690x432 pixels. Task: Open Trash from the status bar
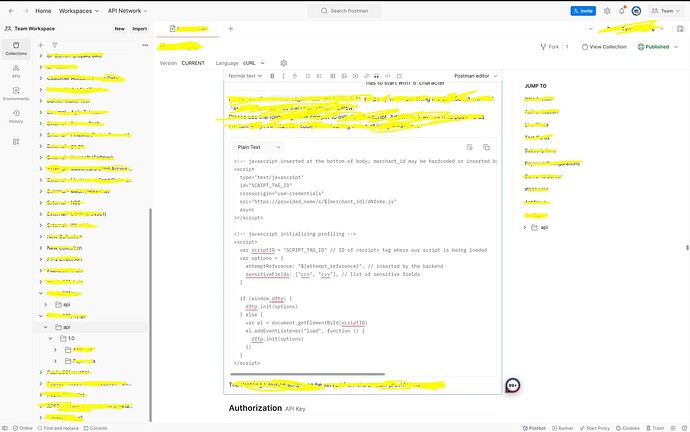point(655,428)
